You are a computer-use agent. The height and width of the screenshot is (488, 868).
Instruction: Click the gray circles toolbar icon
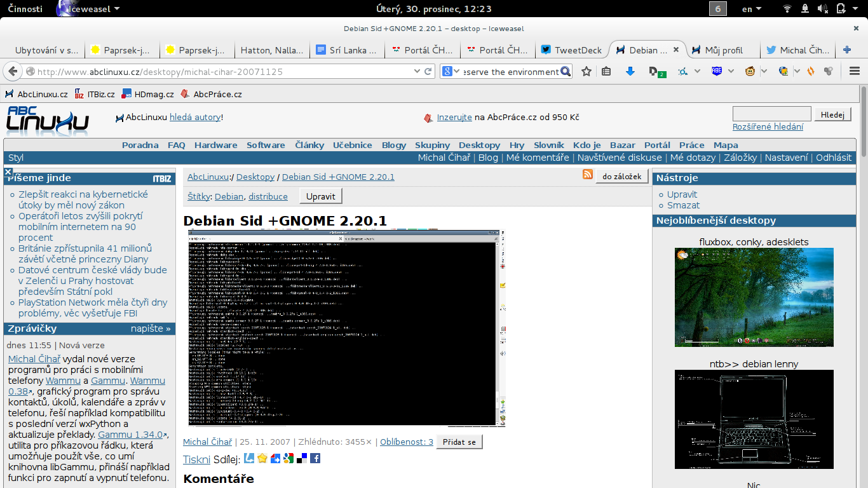point(828,72)
